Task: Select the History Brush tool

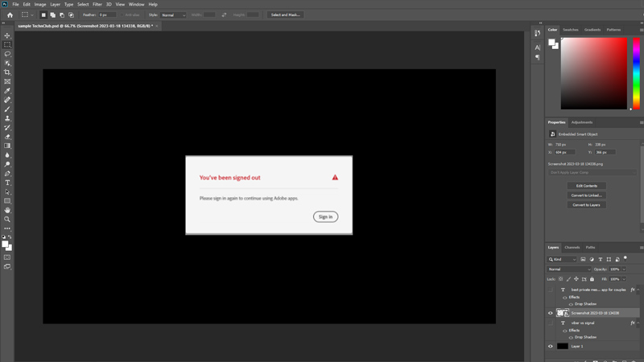Action: [x=7, y=128]
